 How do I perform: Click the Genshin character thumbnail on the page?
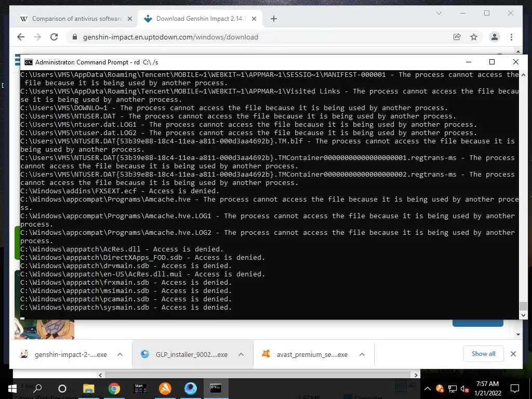tap(45, 329)
